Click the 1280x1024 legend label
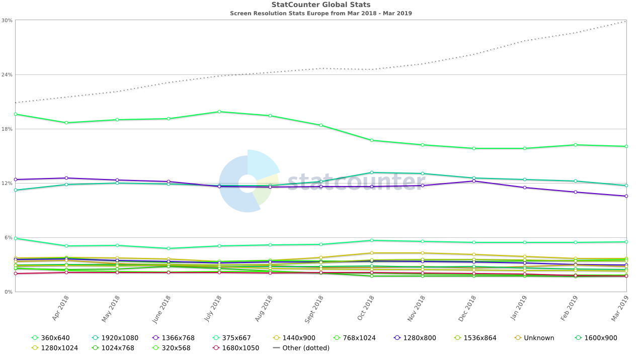 [59, 348]
